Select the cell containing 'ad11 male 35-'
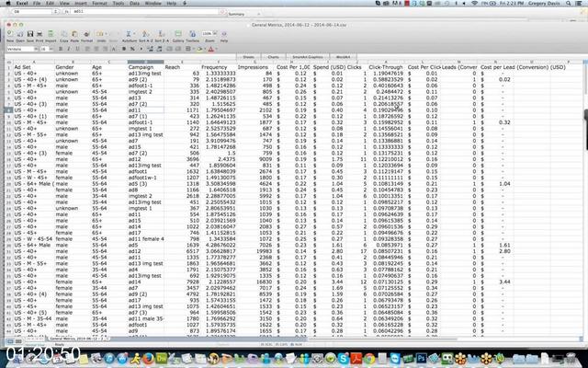588x368 pixels. pyautogui.click(x=145, y=318)
